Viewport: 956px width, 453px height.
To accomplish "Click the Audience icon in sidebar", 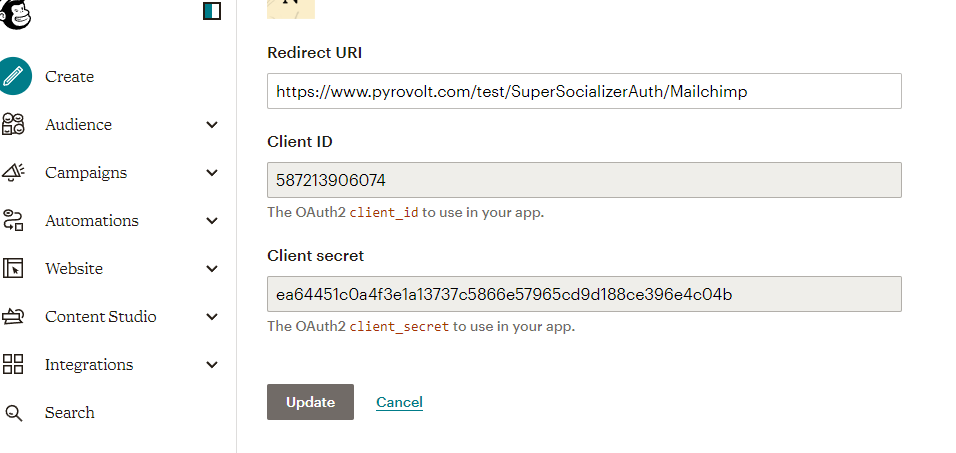I will (13, 125).
